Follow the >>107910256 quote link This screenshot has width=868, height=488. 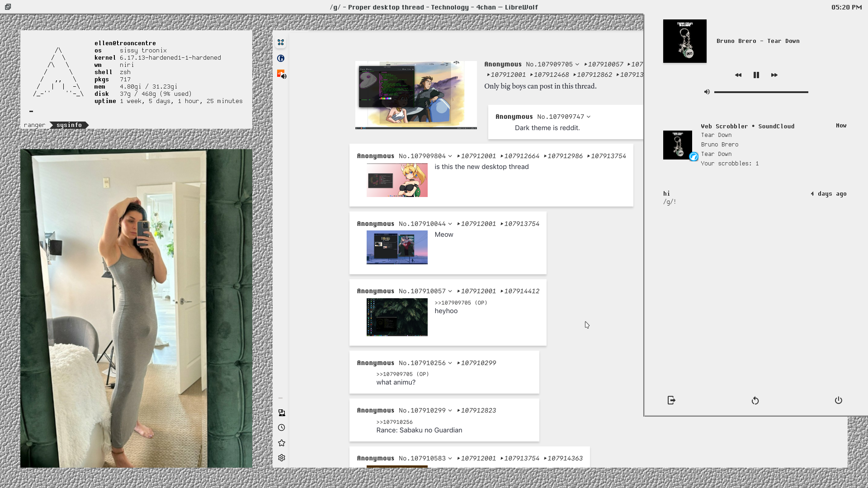click(x=394, y=422)
